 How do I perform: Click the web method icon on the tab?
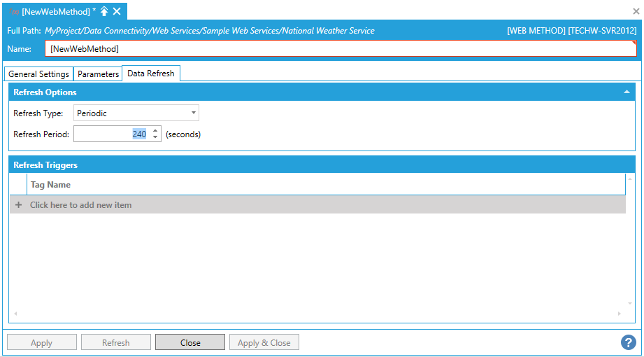point(14,11)
